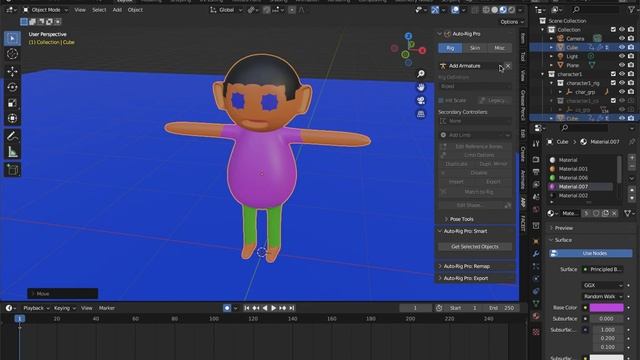Screen dimensions: 640x360
Task: Toggle the Collection exclude checkbox
Action: [x=613, y=30]
